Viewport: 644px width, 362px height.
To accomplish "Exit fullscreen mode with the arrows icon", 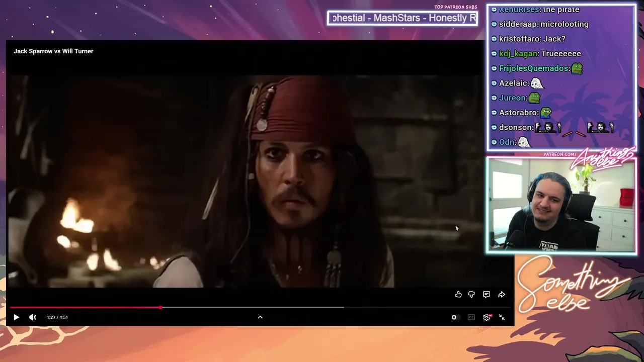I will (x=502, y=317).
